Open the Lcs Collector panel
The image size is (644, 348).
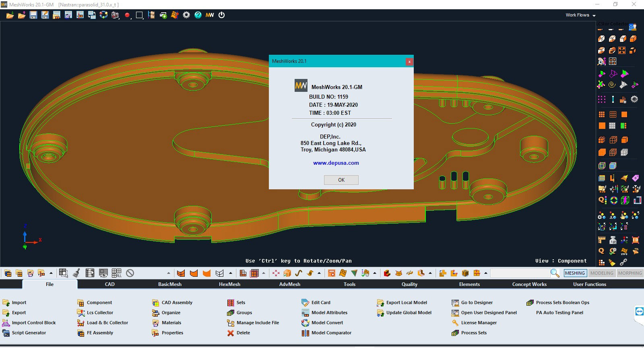[x=95, y=313]
